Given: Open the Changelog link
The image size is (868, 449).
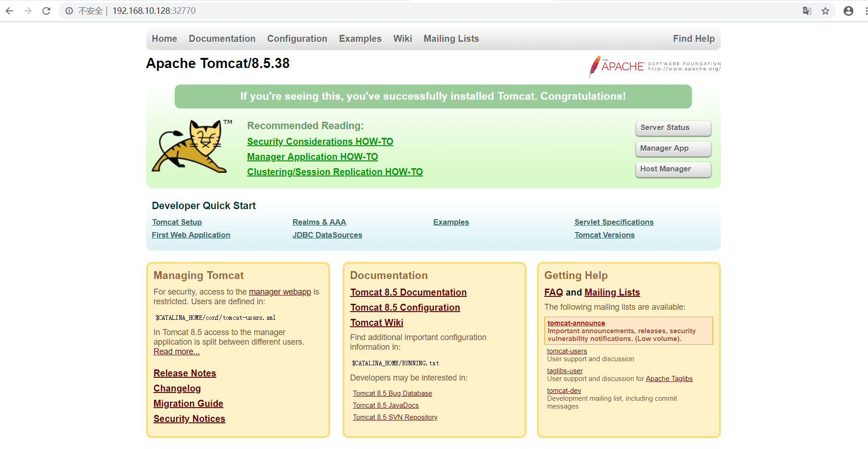Looking at the screenshot, I should (x=177, y=388).
